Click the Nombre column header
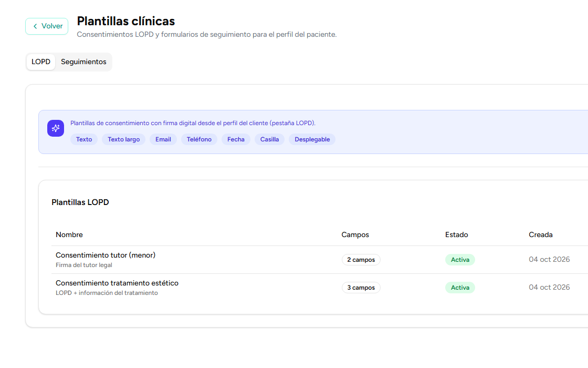The width and height of the screenshot is (588, 368). tap(69, 234)
